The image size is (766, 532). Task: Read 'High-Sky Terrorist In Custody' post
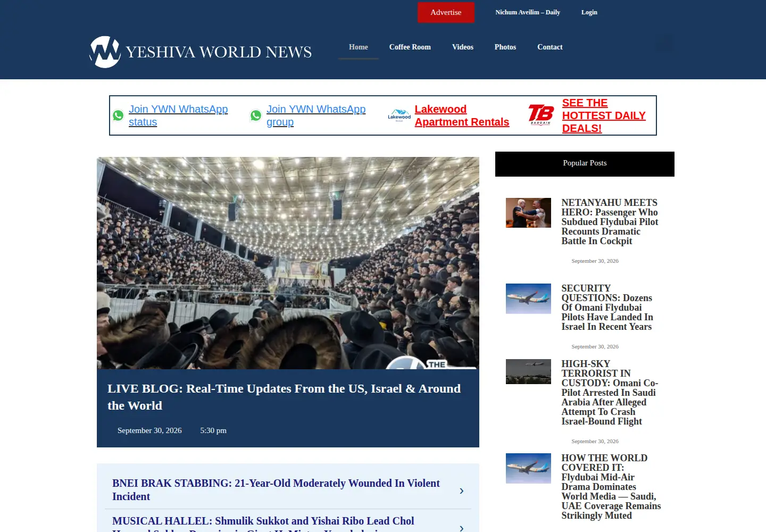point(610,393)
